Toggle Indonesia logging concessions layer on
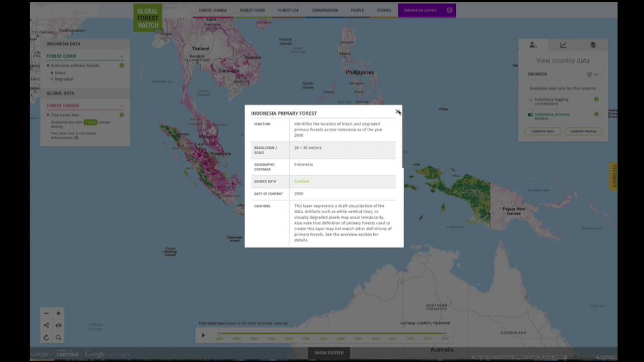The image size is (644, 362). click(x=530, y=100)
